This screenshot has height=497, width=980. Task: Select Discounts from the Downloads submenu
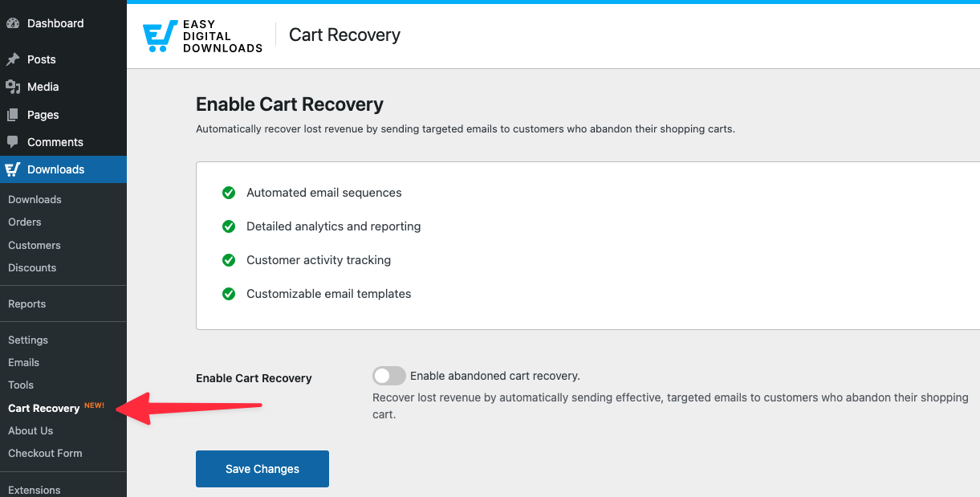(32, 267)
